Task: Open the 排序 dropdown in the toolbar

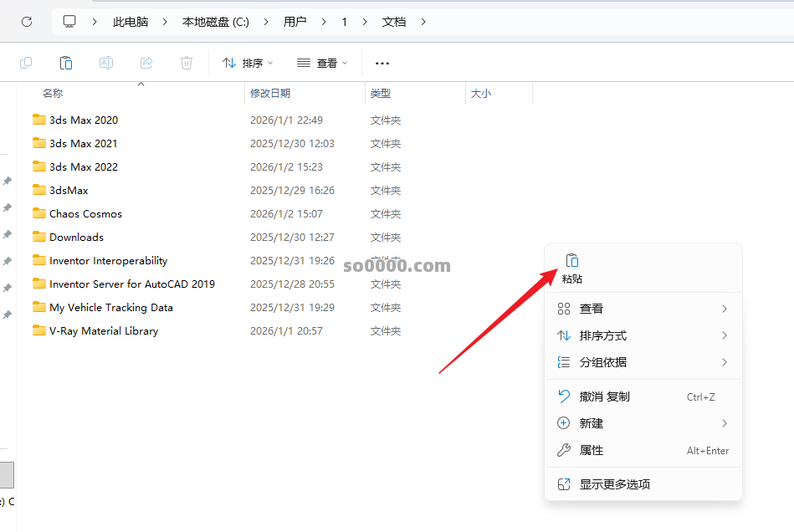Action: pyautogui.click(x=246, y=63)
